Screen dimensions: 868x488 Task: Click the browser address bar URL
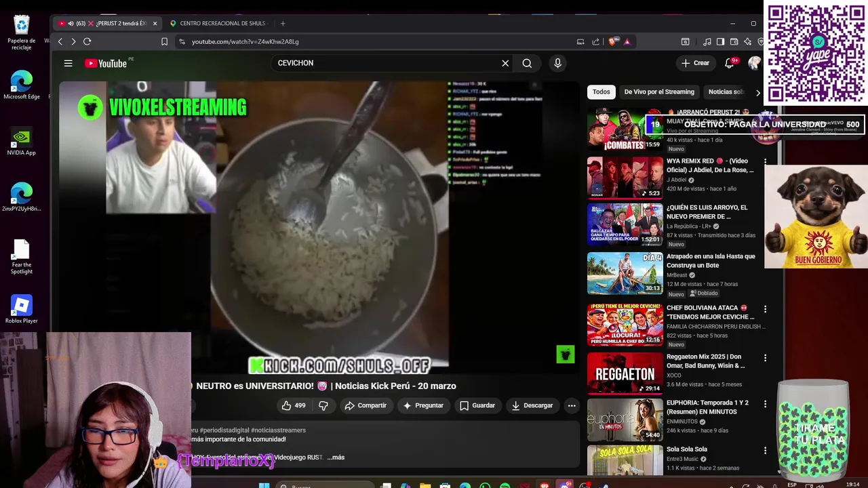(245, 41)
